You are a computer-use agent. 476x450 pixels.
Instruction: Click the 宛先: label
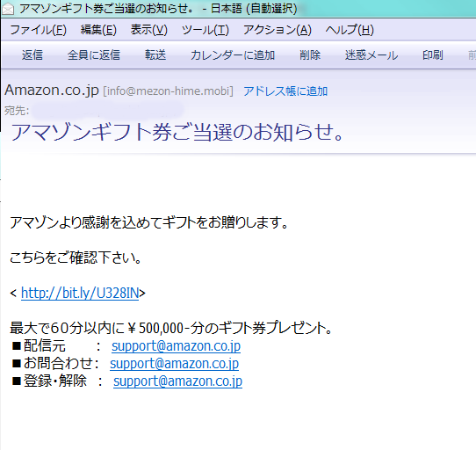click(17, 111)
